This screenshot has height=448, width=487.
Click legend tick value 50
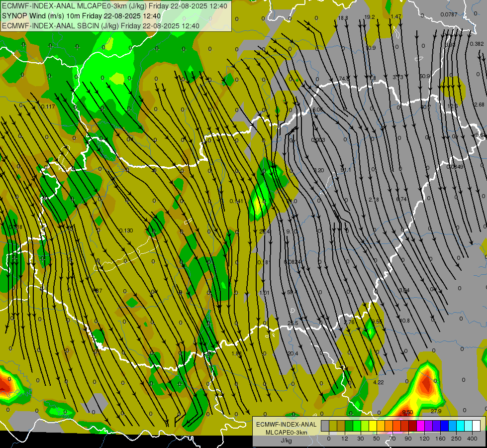pyautogui.click(x=377, y=439)
